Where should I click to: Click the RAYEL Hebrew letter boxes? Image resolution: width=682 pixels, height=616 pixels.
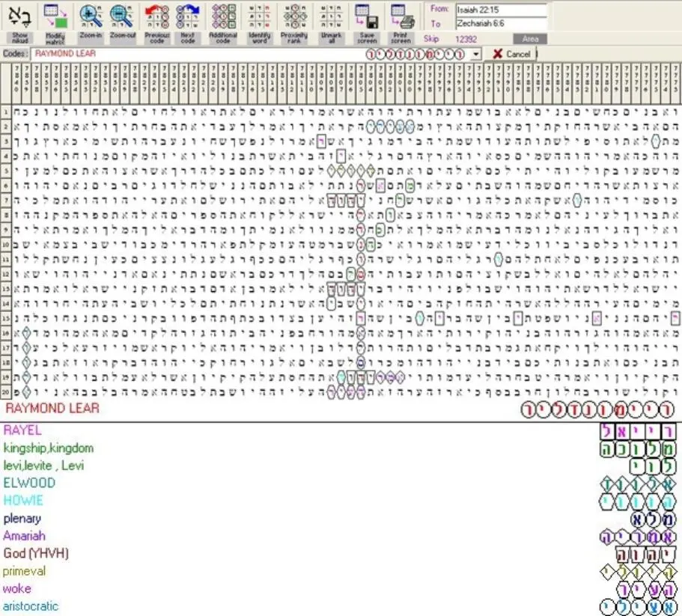638,431
